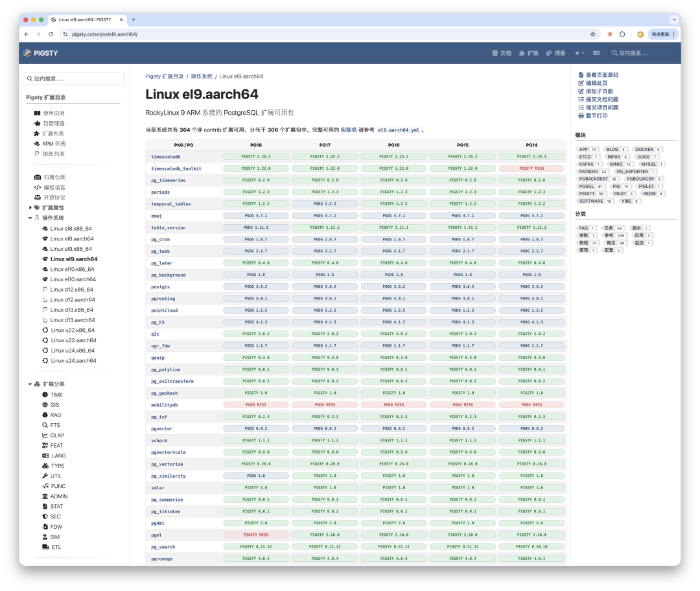This screenshot has height=591, width=700.
Task: Open the 文档 navbar menu item
Action: click(x=502, y=53)
